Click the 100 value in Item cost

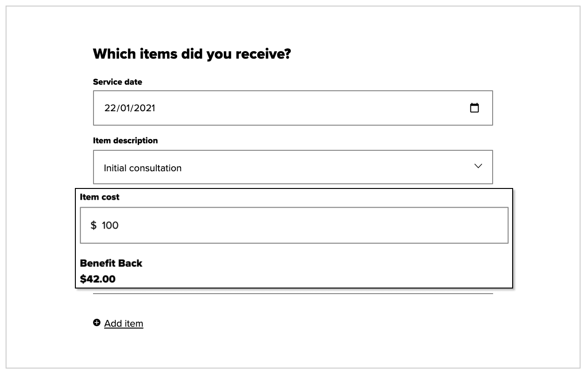(x=110, y=225)
